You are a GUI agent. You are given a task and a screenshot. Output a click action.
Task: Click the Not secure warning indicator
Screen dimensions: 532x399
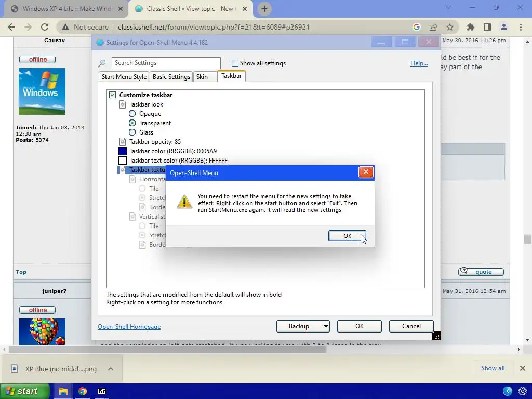(85, 27)
